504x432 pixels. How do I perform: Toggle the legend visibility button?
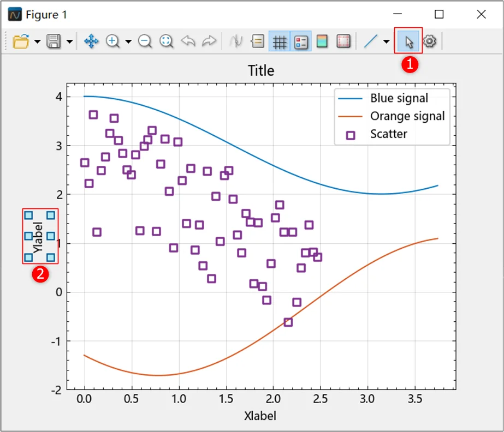(x=301, y=41)
